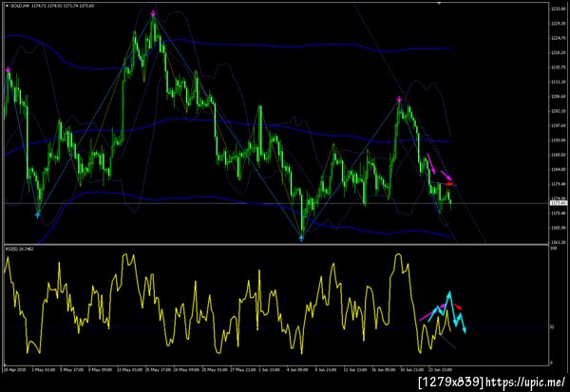Select the horizontal current-price line on the chart

click(x=276, y=203)
